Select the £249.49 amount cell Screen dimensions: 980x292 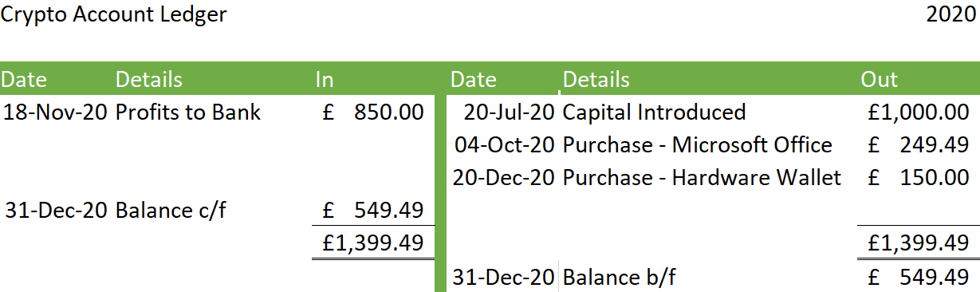pyautogui.click(x=919, y=145)
